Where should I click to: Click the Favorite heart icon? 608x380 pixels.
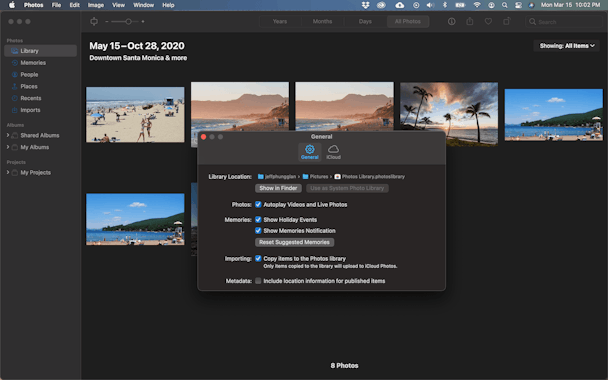pyautogui.click(x=488, y=22)
